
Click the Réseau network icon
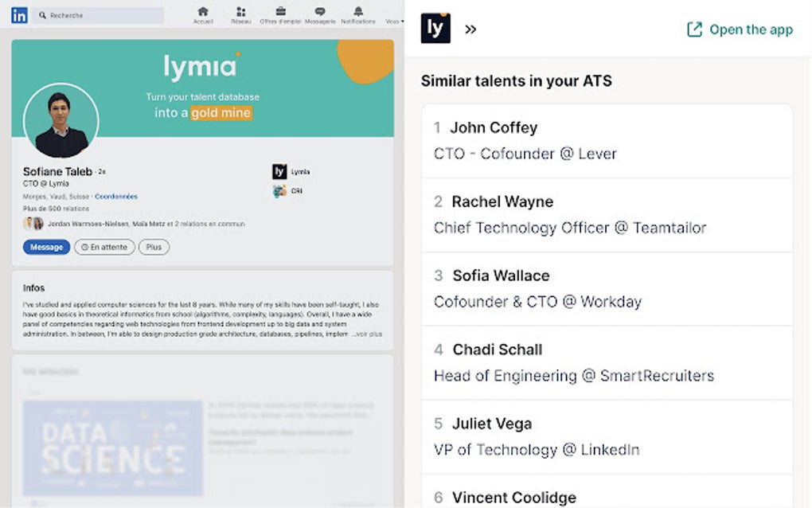(x=241, y=11)
